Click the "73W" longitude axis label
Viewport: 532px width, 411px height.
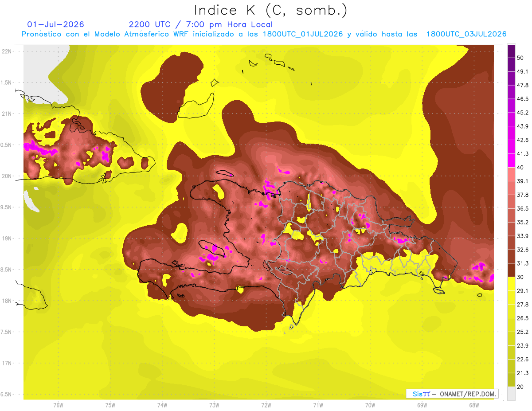[214, 406]
